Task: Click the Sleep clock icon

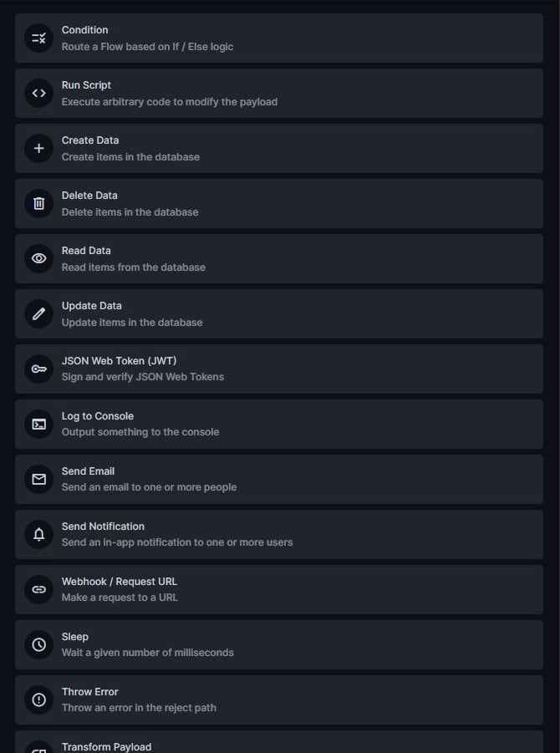Action: click(38, 645)
